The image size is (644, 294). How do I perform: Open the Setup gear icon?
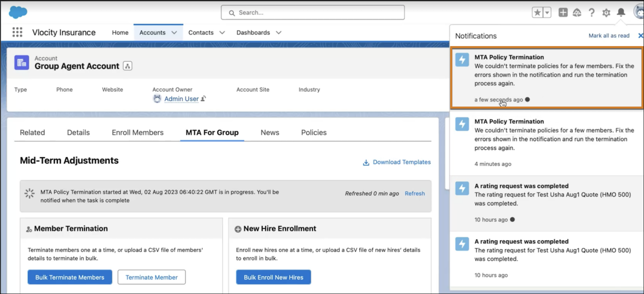[606, 12]
